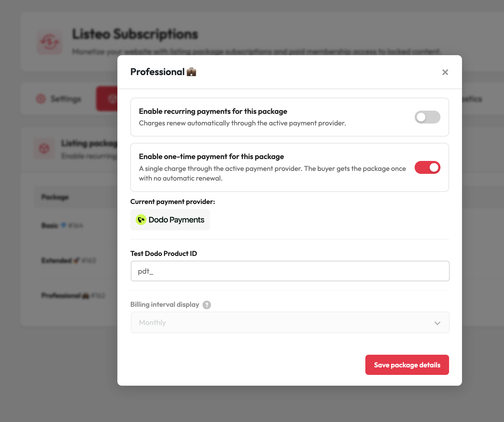The width and height of the screenshot is (504, 422).
Task: Click the dropdown chevron arrow beside Monthly
Action: point(437,323)
